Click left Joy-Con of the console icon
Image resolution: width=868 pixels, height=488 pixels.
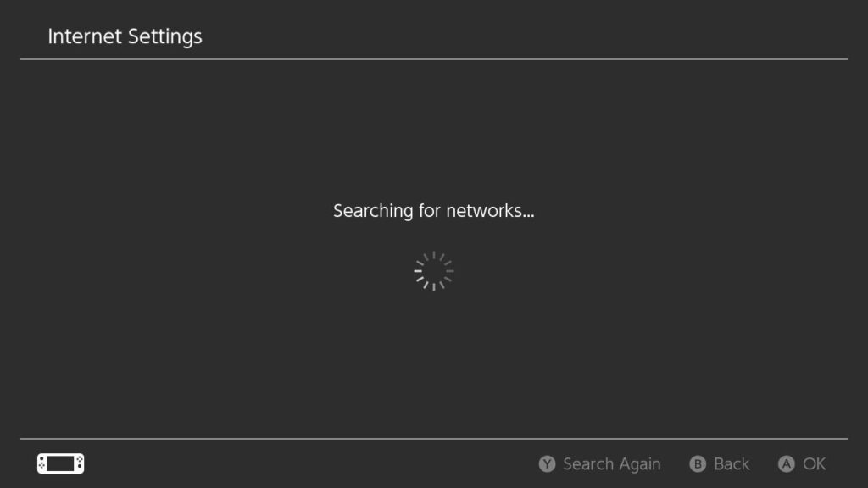point(42,463)
